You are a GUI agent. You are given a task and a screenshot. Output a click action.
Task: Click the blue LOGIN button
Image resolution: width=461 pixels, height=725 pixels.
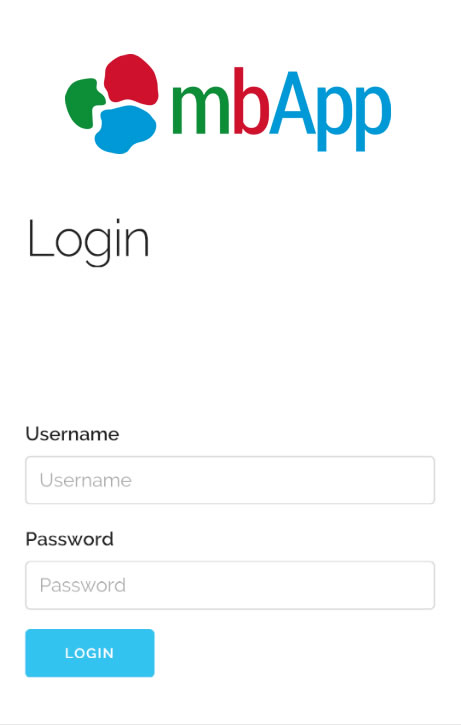pos(90,653)
